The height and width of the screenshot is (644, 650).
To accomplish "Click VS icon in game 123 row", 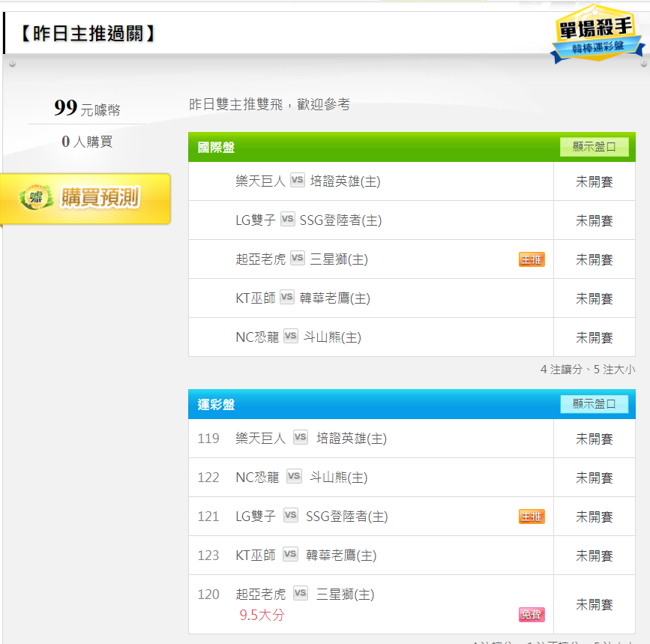I will pos(290,554).
